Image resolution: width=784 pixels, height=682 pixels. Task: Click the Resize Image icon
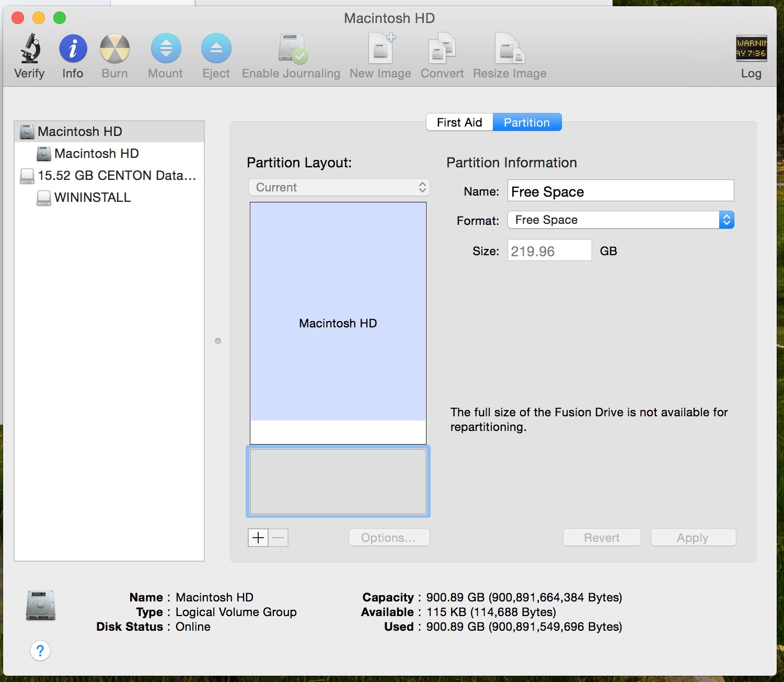510,49
